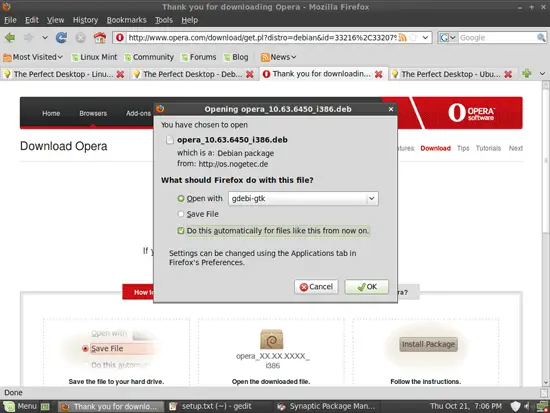Click the volume speaker tray icon

[x=526, y=406]
